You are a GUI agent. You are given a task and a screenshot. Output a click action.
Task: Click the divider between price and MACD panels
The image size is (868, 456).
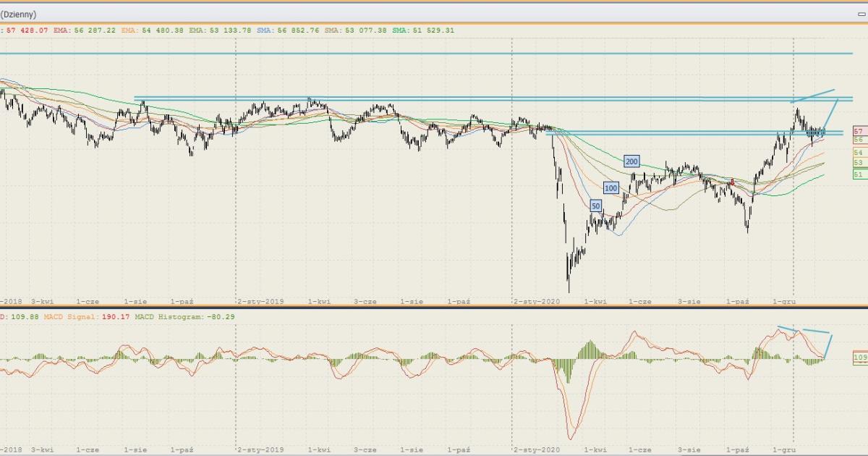pos(434,308)
